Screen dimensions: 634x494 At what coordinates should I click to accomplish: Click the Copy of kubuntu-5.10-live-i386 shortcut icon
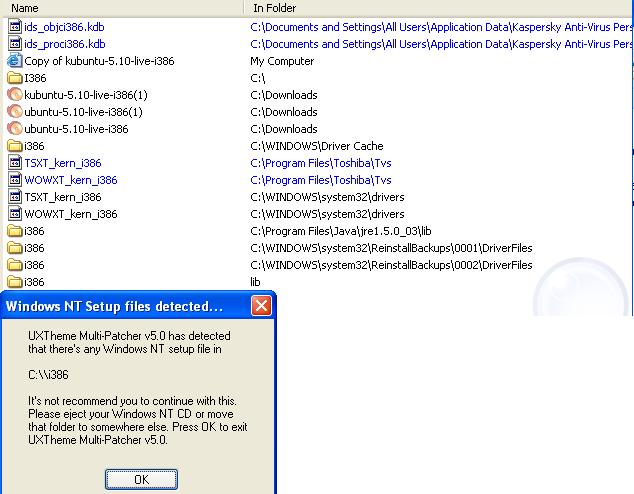[x=15, y=61]
